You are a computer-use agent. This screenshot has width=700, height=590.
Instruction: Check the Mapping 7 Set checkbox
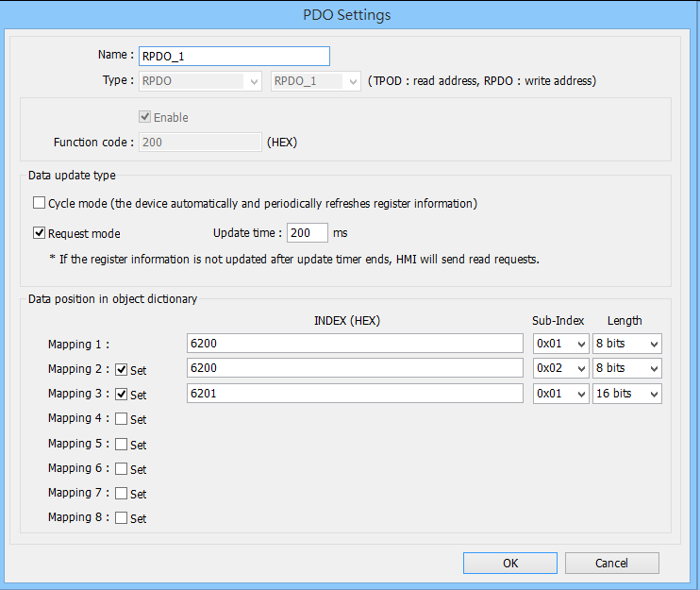click(x=121, y=493)
